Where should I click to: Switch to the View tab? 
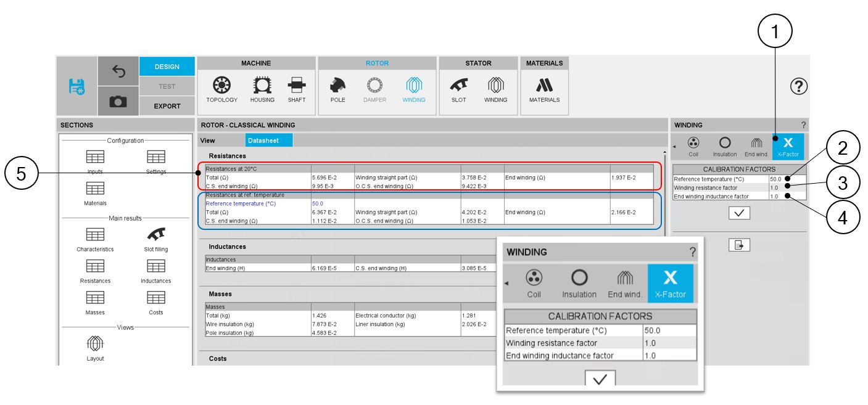pos(208,141)
